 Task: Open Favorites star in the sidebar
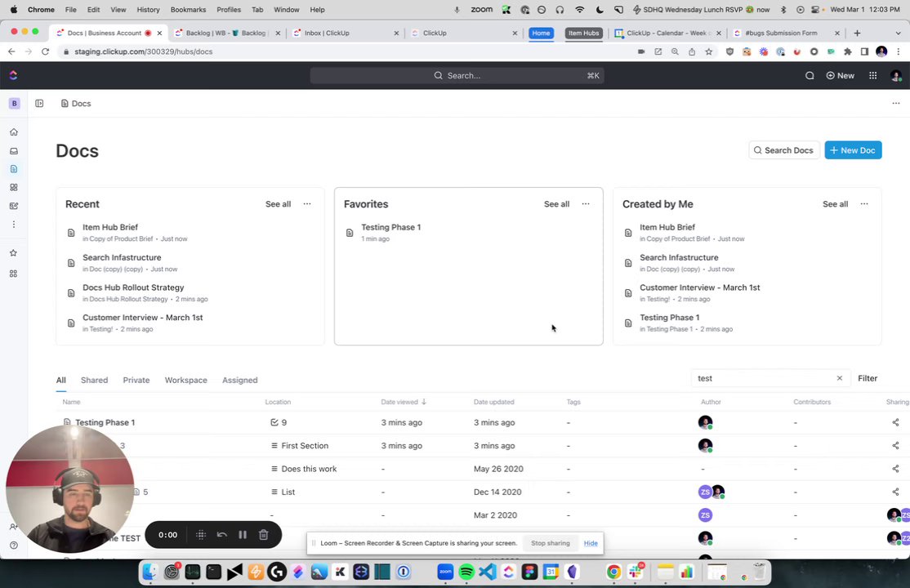point(13,253)
